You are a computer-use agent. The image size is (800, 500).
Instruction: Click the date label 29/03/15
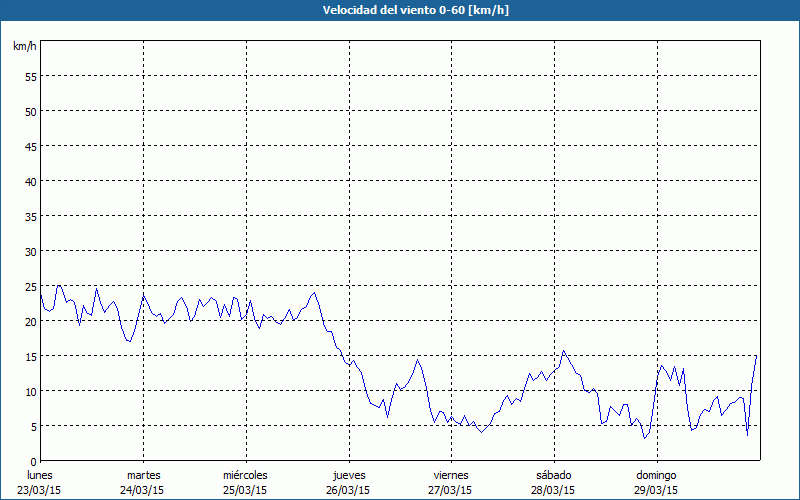coord(657,490)
